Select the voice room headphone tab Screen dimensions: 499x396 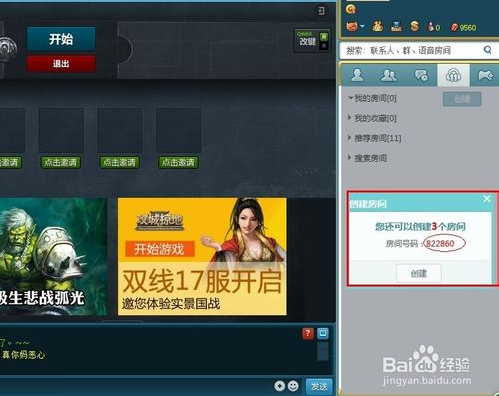pos(453,75)
